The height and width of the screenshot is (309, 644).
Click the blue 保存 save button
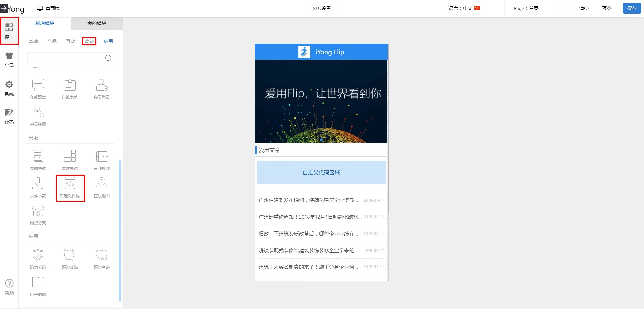click(632, 8)
